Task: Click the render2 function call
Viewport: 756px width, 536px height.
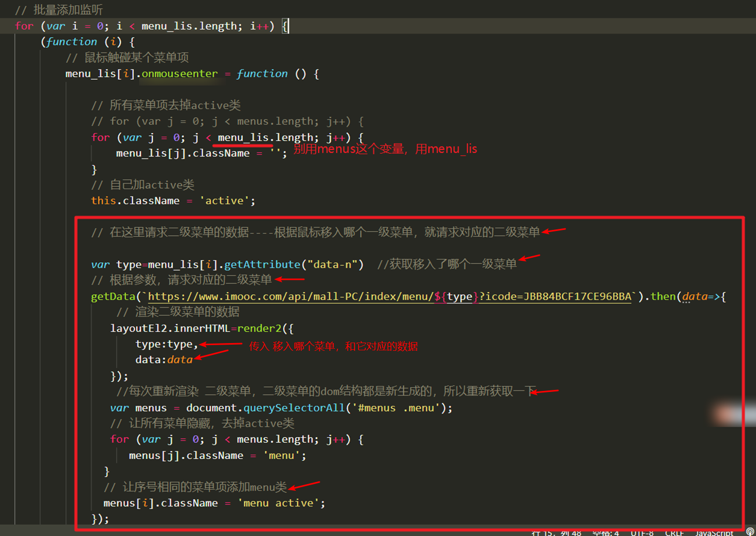Action: (x=259, y=328)
